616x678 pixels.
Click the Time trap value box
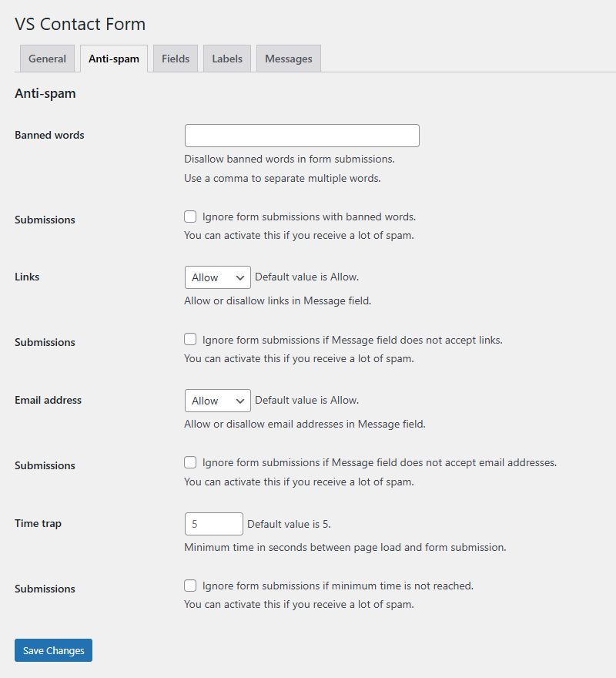[x=213, y=523]
